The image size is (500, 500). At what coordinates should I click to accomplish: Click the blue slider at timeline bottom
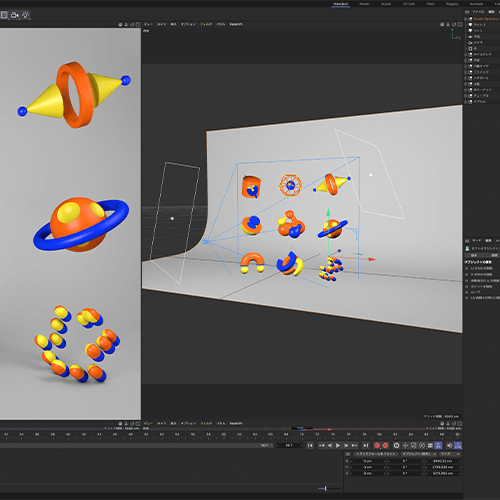pyautogui.click(x=322, y=489)
